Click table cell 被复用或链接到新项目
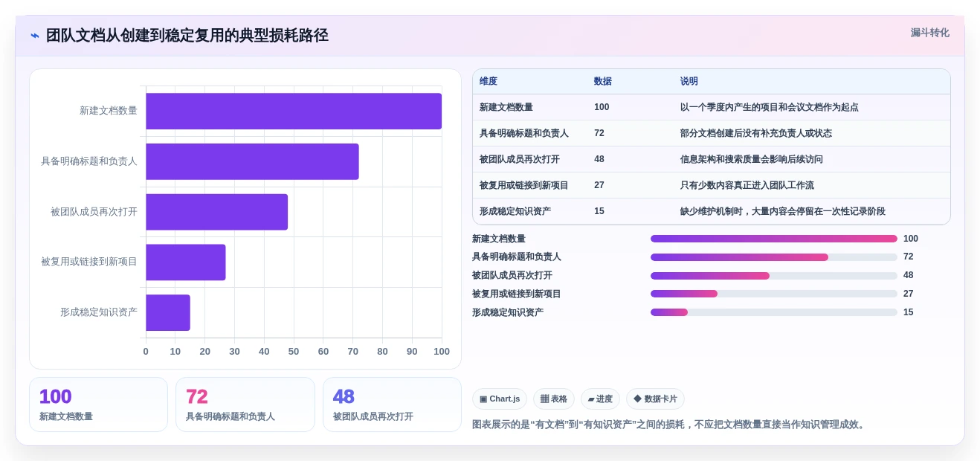This screenshot has width=980, height=461. pos(524,185)
